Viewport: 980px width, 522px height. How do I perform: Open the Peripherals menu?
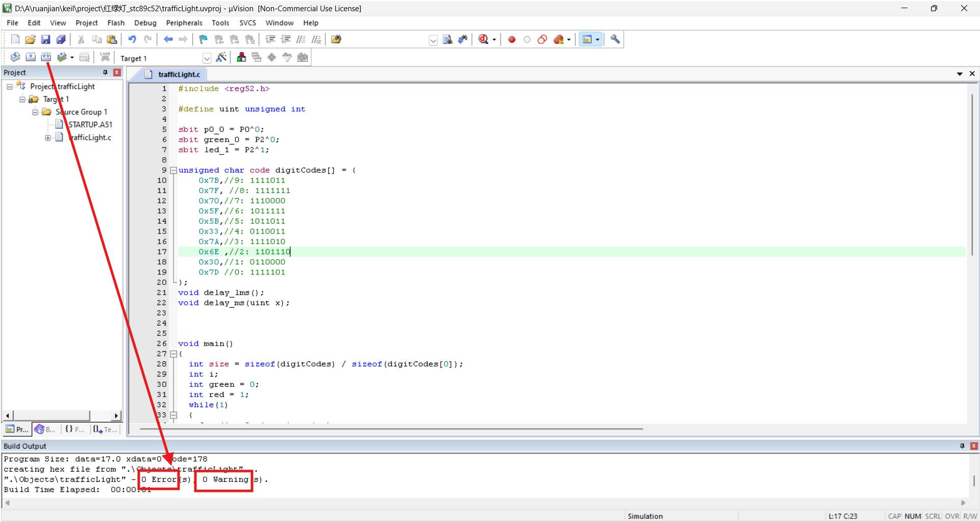(x=184, y=23)
